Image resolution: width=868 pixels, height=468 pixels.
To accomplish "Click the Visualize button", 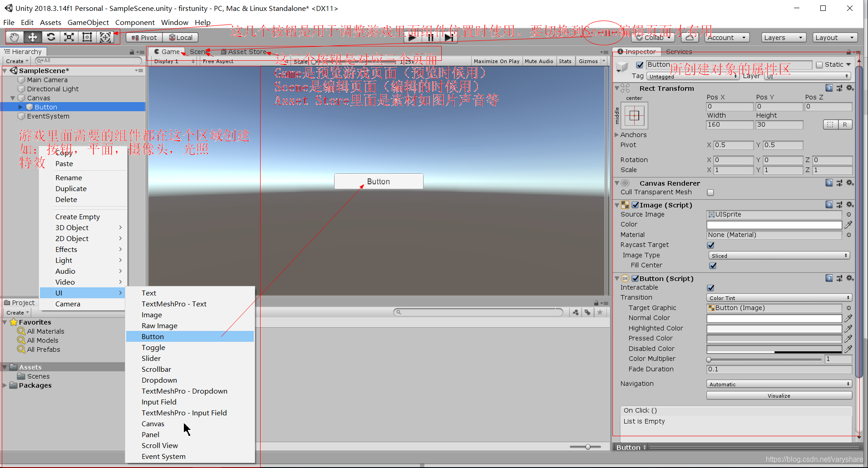I will tap(779, 396).
